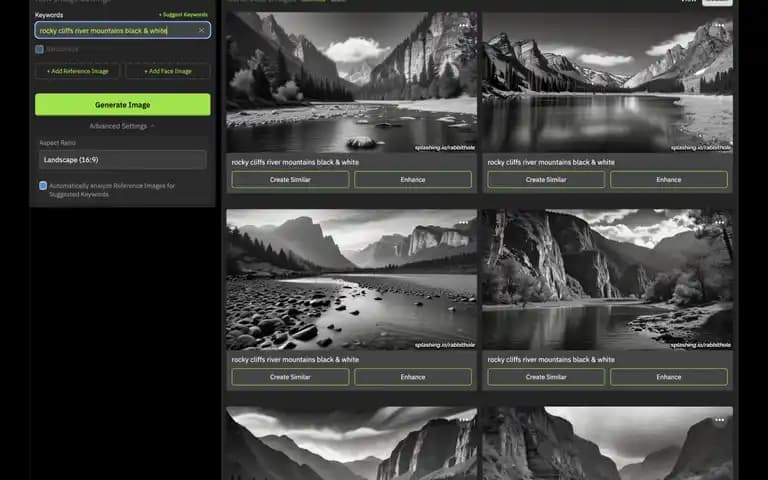The image size is (768, 480).
Task: Open three-dot menu on top-left river valley image
Action: pos(463,25)
